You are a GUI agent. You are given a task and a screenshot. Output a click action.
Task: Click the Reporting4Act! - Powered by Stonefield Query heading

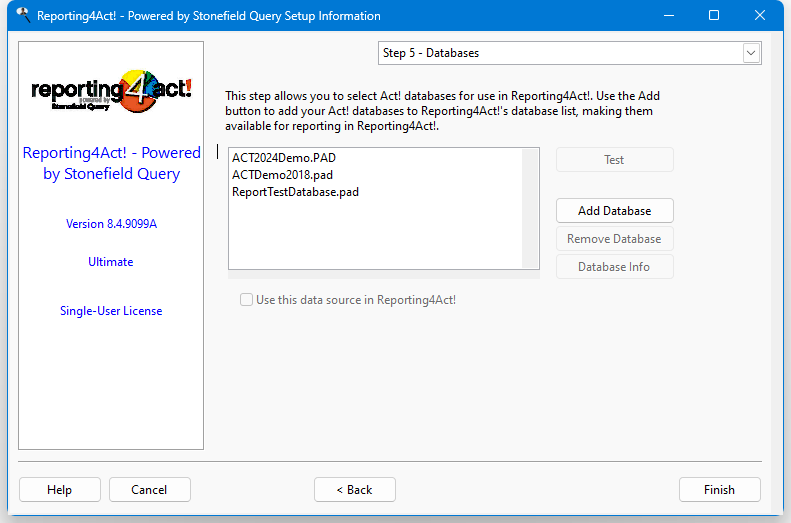coord(111,163)
